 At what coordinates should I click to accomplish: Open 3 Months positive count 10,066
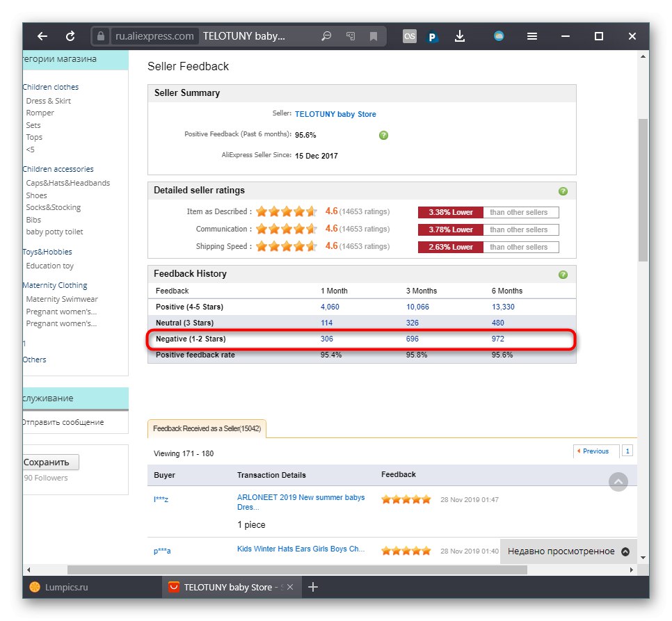417,307
